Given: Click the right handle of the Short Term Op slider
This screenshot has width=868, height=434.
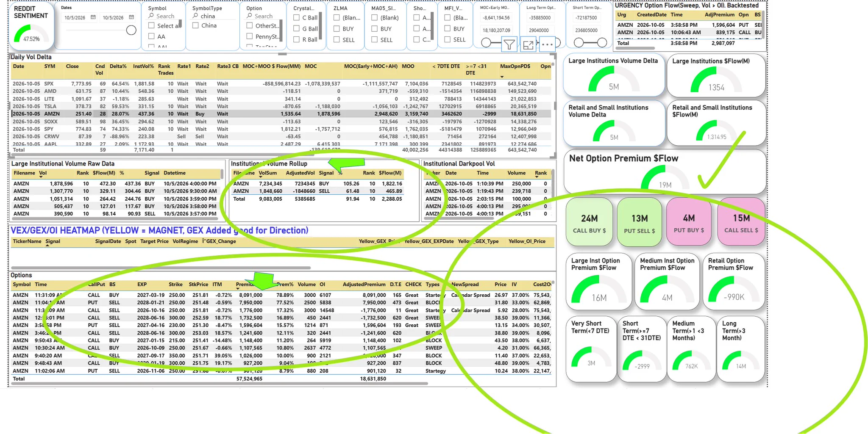Looking at the screenshot, I should 602,42.
